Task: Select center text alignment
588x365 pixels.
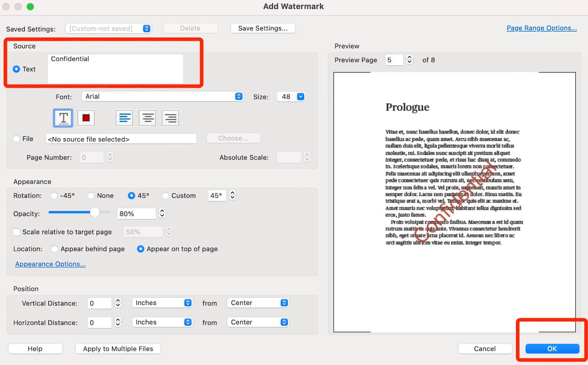Action: tap(147, 118)
